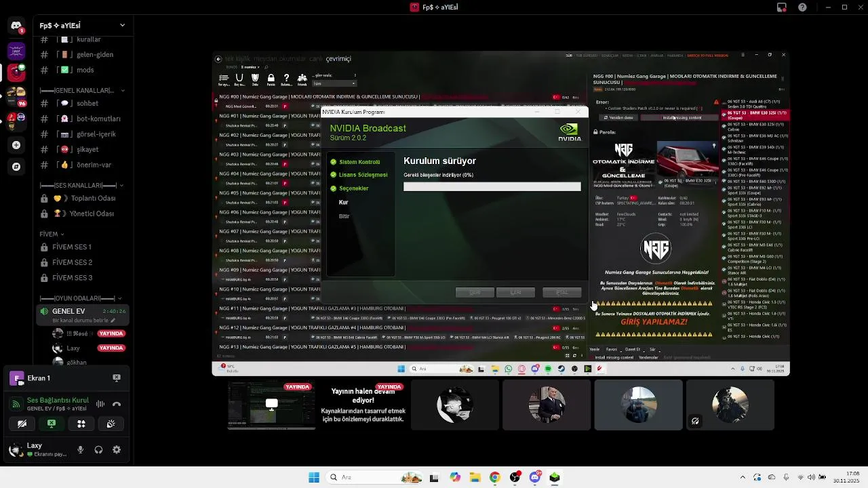The image size is (868, 488).
Task: Add a server with plus icon
Action: click(x=16, y=145)
